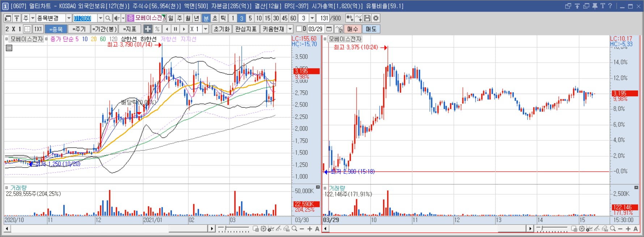Click the stock search magnifier icon
This screenshot has width=644, height=237.
point(108,18)
